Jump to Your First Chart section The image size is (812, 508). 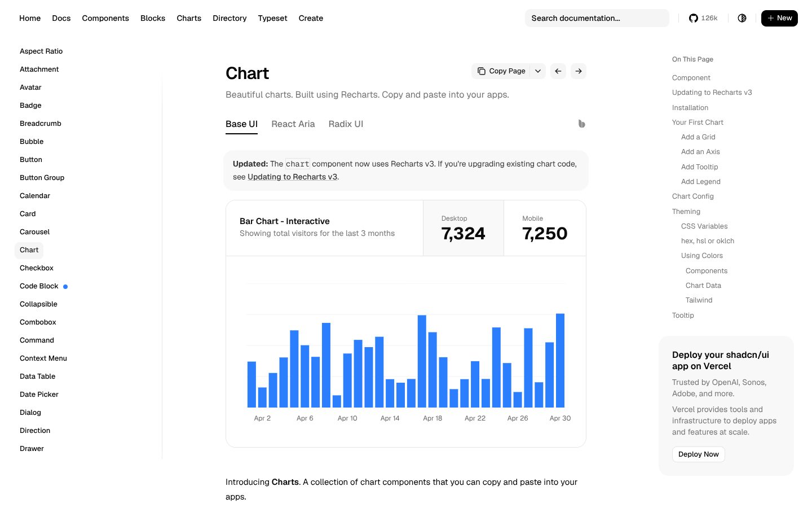click(x=698, y=122)
